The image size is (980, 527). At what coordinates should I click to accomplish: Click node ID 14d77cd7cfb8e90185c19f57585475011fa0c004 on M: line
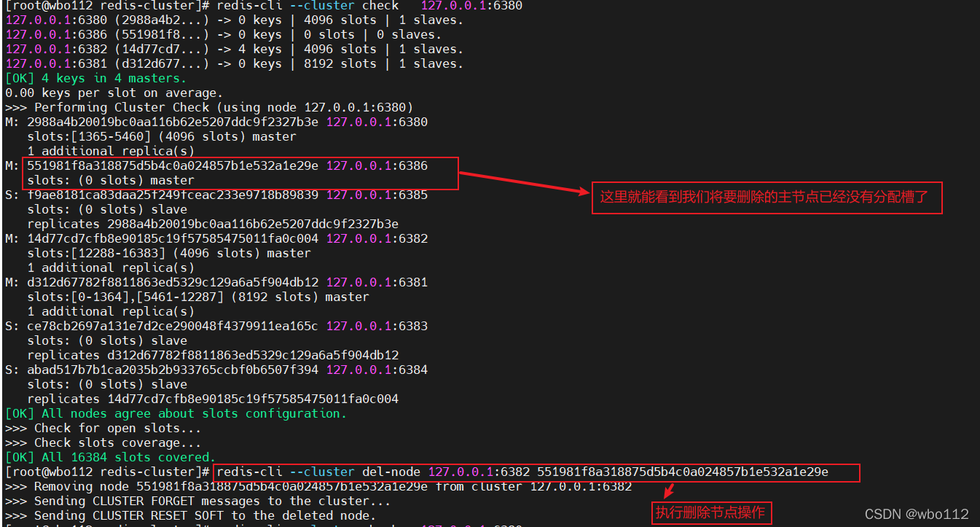coord(173,238)
